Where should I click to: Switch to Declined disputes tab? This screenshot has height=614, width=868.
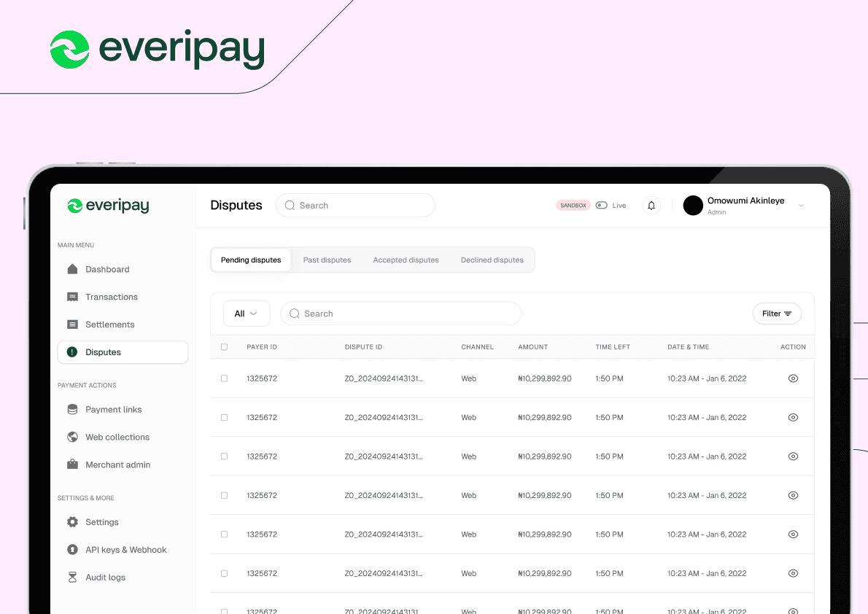[x=492, y=260]
